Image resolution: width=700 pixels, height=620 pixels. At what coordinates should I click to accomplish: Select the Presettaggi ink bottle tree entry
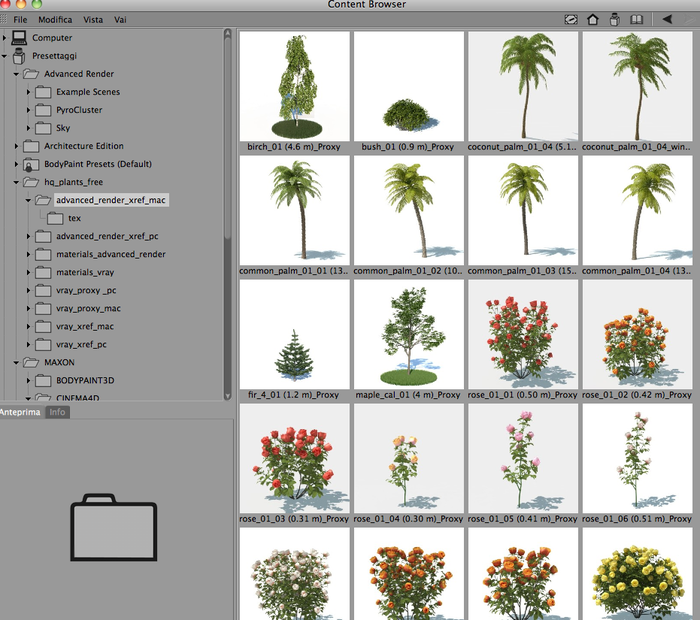[x=19, y=56]
